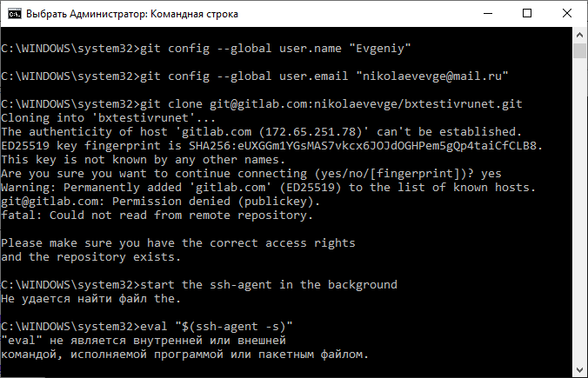Click the git config user.name command line
This screenshot has height=378, width=588.
coord(206,49)
